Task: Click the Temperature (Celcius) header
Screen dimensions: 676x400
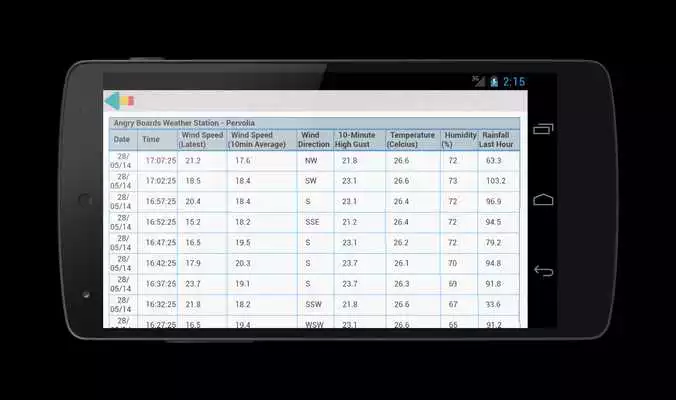Action: click(411, 140)
